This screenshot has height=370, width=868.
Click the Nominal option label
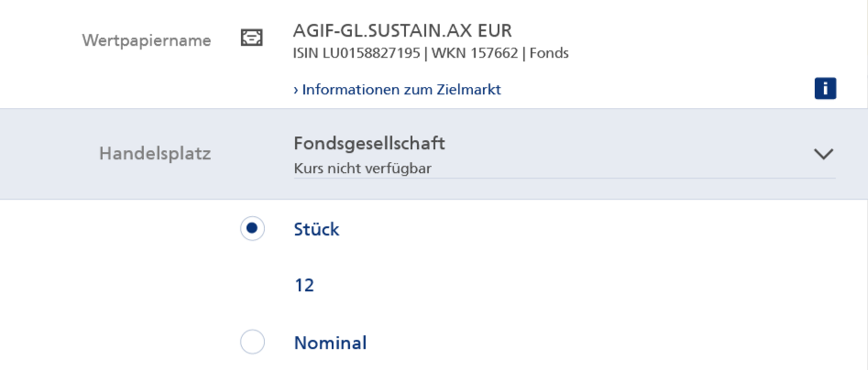[x=330, y=343]
